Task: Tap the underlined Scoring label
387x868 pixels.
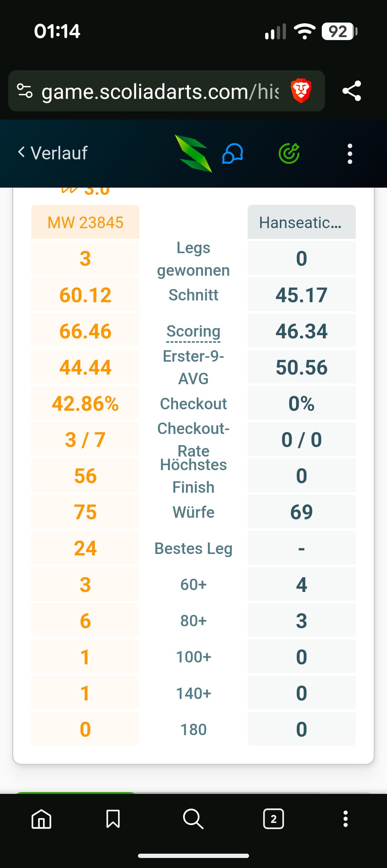Action: (x=193, y=331)
